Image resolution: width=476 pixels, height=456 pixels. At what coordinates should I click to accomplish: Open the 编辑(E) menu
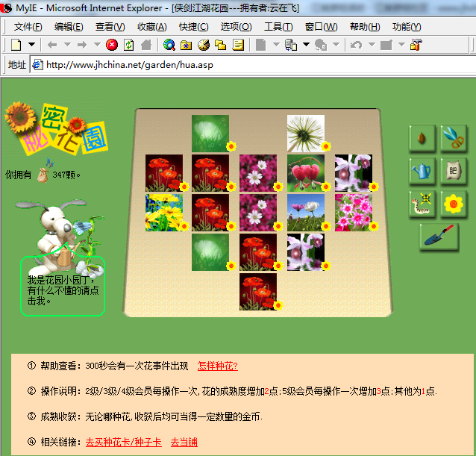point(69,27)
